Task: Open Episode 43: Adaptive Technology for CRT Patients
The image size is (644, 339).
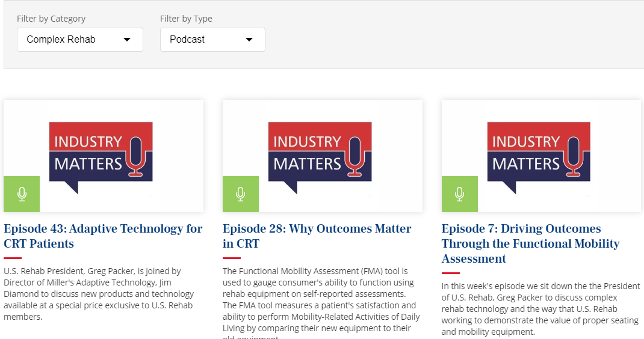Action: pyautogui.click(x=103, y=236)
